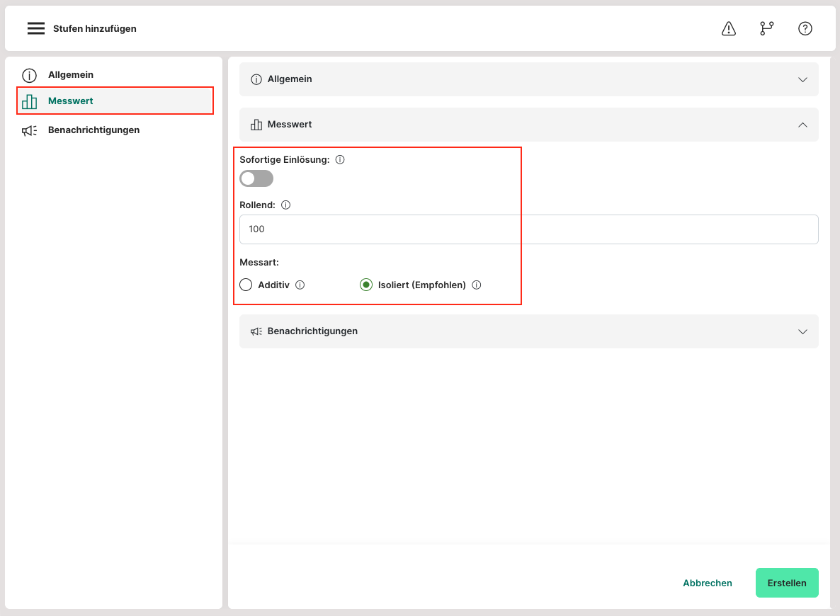
Task: Open the hamburger menu
Action: 36,28
